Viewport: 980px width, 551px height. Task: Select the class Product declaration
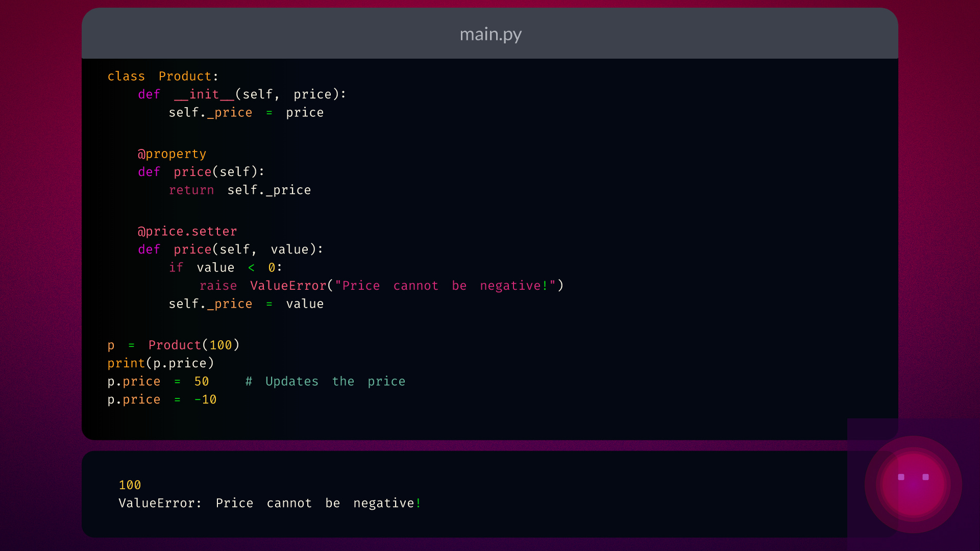[x=162, y=76]
